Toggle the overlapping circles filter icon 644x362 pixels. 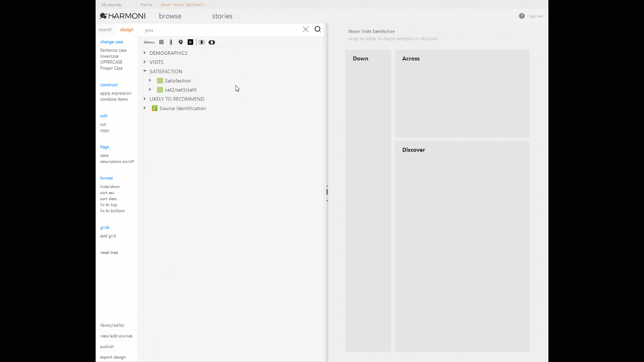pyautogui.click(x=201, y=42)
